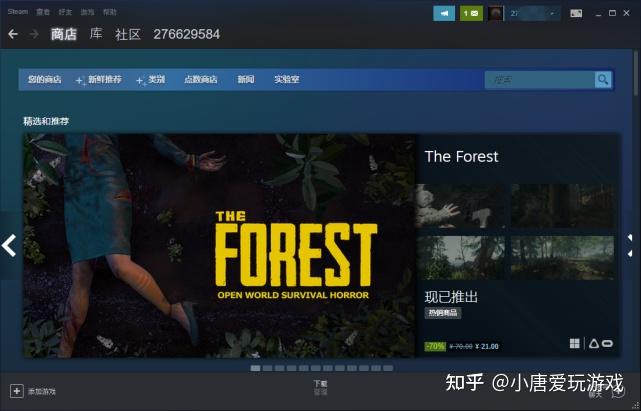The image size is (641, 411).
Task: Open the 游戏 menu
Action: pos(87,12)
